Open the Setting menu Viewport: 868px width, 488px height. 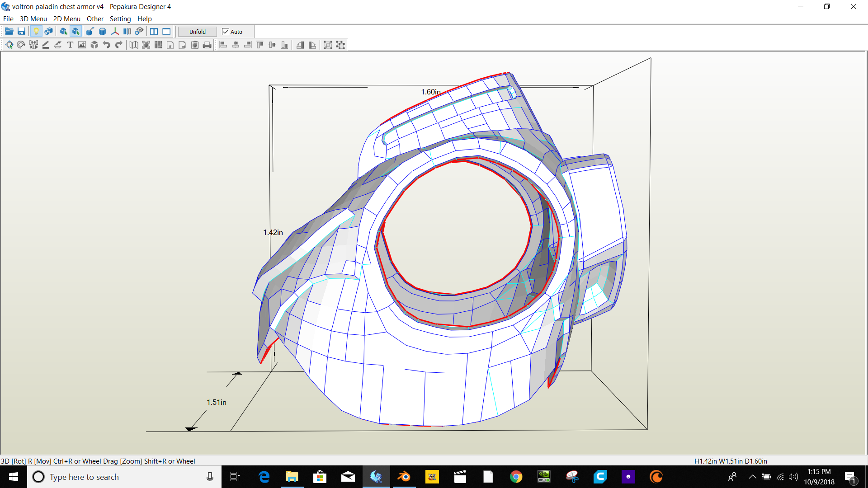120,19
